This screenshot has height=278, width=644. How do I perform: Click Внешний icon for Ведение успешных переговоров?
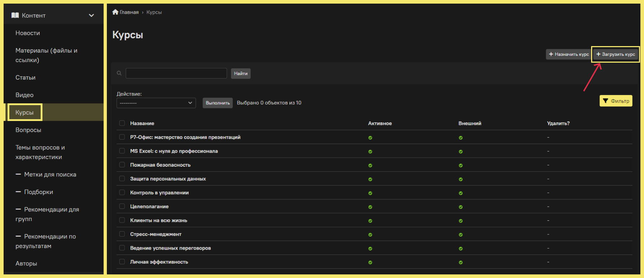click(x=461, y=248)
